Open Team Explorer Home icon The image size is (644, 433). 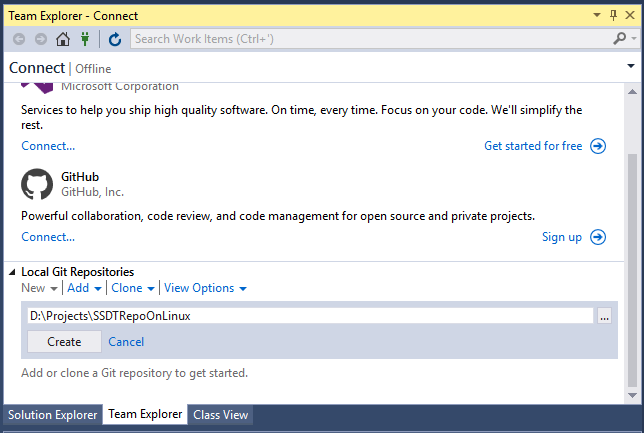[x=63, y=39]
